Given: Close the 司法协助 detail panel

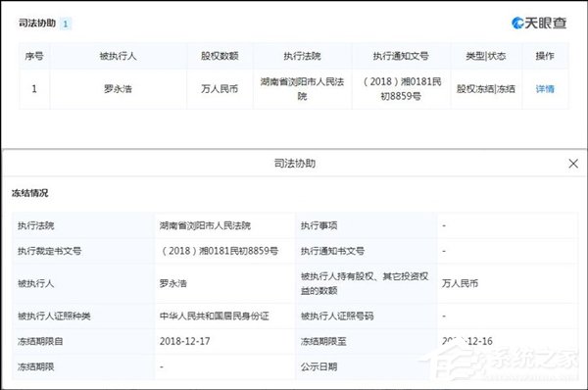Looking at the screenshot, I should pyautogui.click(x=573, y=164).
